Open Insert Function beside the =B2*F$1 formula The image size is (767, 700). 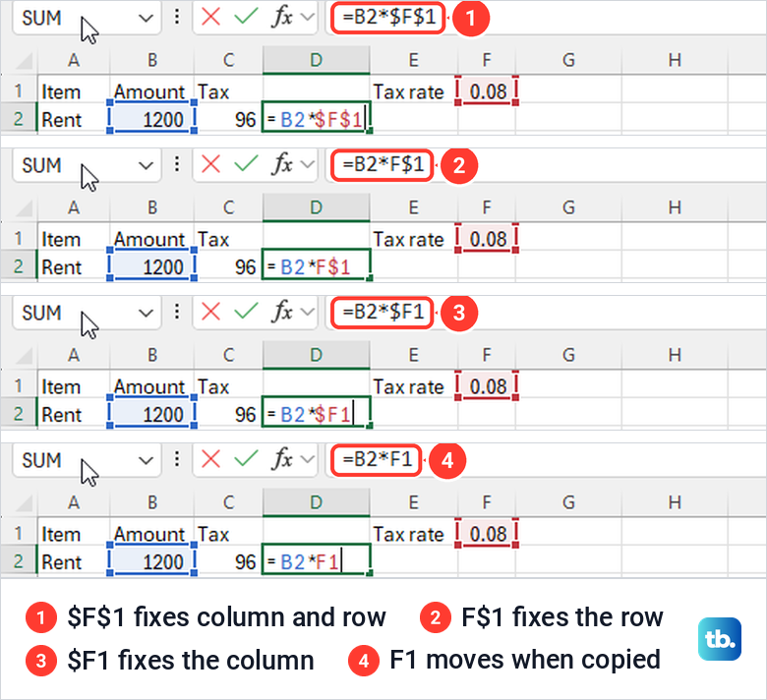click(x=282, y=164)
